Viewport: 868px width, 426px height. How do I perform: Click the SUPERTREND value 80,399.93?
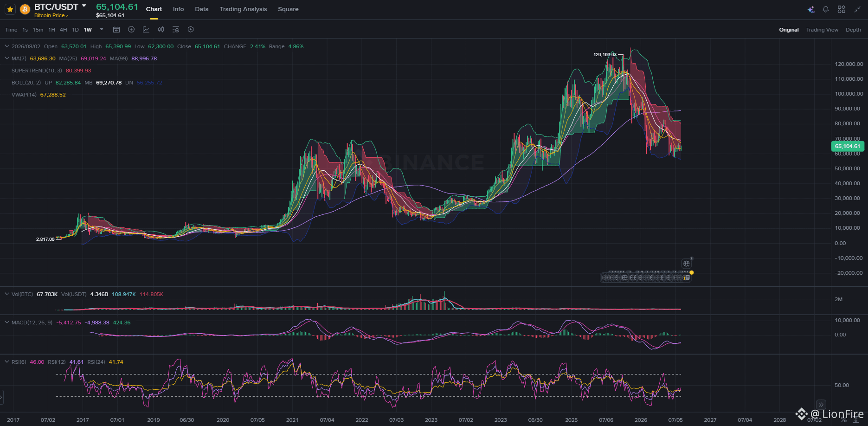pos(78,71)
